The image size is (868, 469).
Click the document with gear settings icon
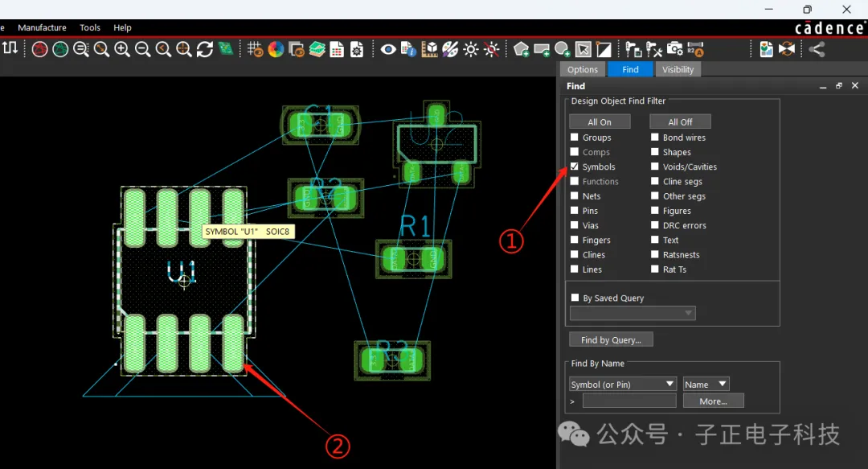pyautogui.click(x=357, y=49)
